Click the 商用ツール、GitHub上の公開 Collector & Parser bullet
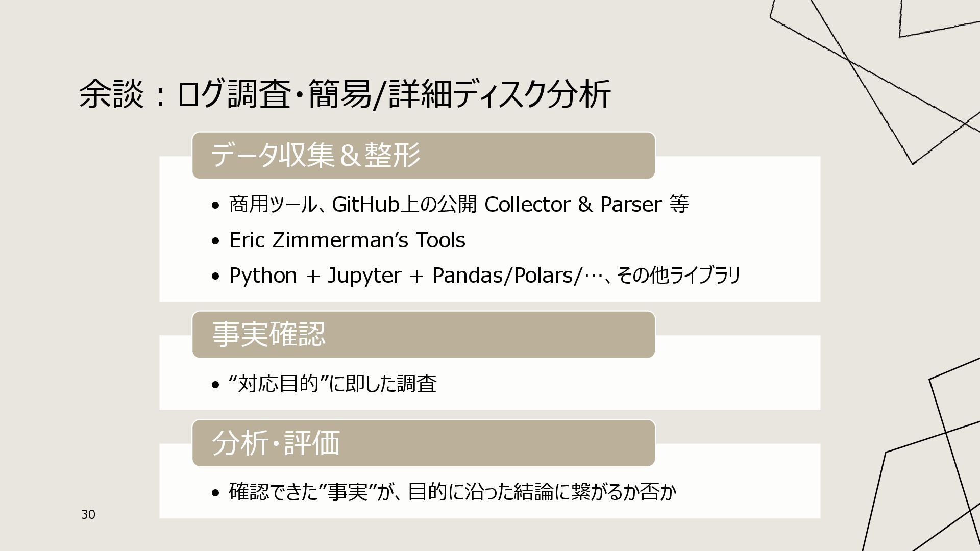The width and height of the screenshot is (980, 551). (x=458, y=205)
